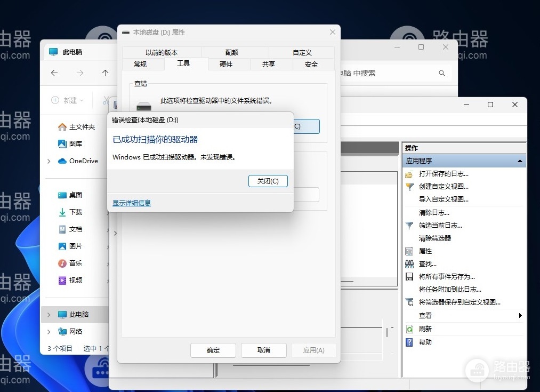The width and height of the screenshot is (540, 392).
Task: Expand the 此电脑 tree node
Action: coord(49,315)
